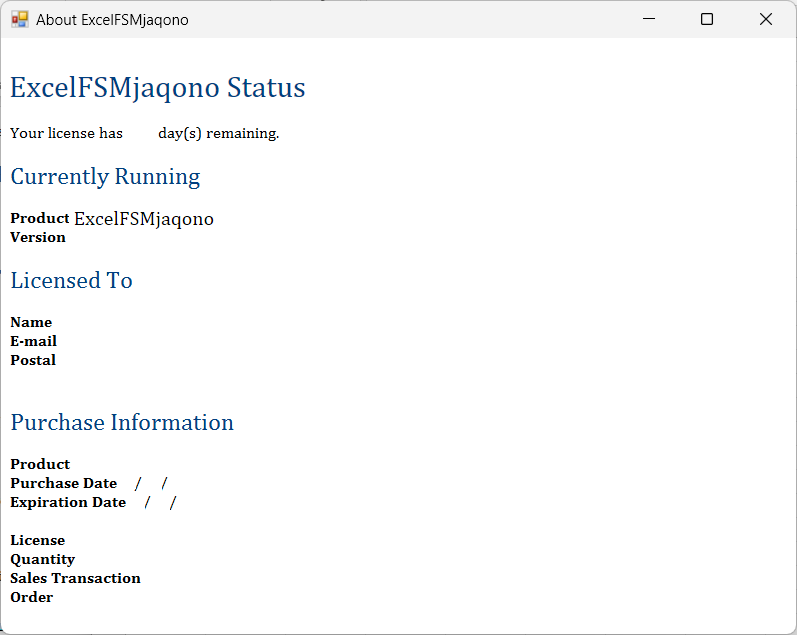The image size is (797, 635).
Task: Click the 'Postal' label
Action: pyautogui.click(x=33, y=360)
